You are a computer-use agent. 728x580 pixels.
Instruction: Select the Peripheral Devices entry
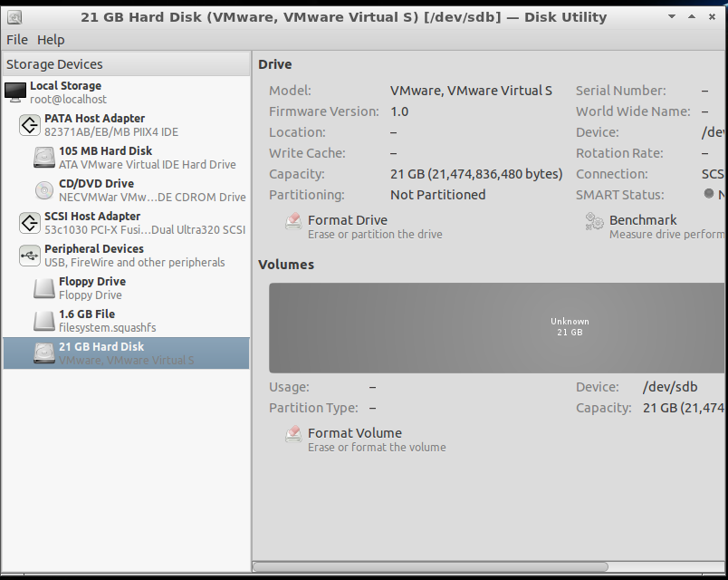click(x=126, y=256)
